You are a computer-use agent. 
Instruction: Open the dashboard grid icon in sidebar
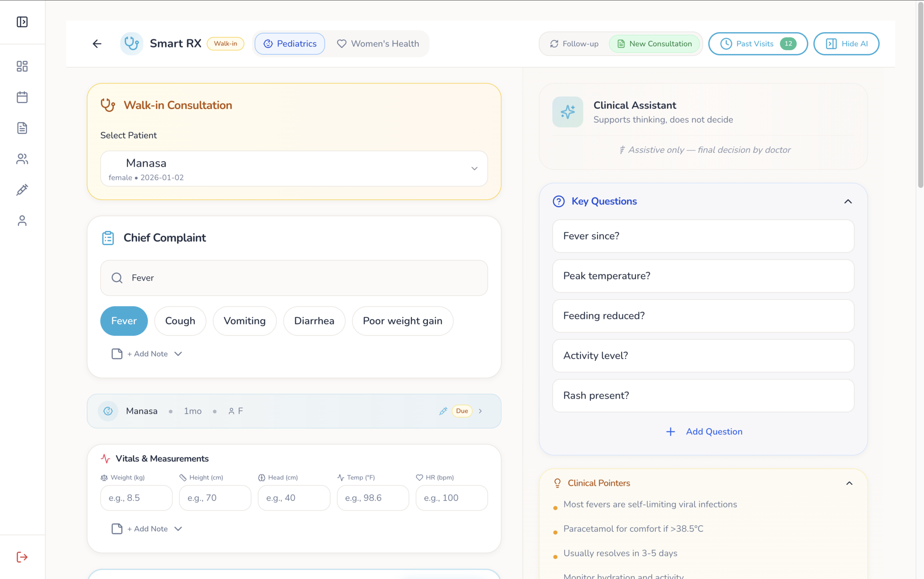(22, 66)
